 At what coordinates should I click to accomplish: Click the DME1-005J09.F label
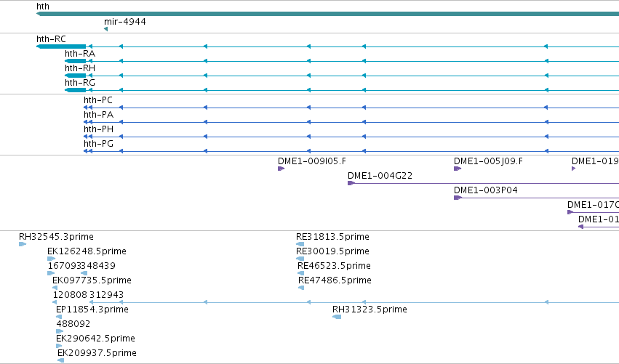pos(488,161)
